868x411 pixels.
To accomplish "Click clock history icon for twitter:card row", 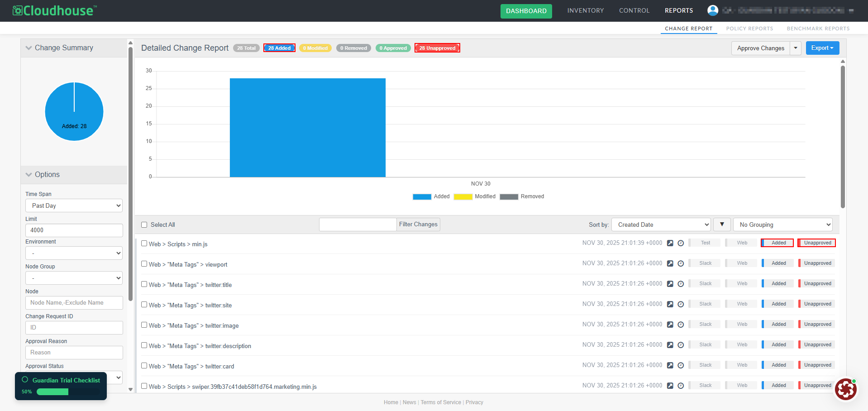I will tap(681, 365).
